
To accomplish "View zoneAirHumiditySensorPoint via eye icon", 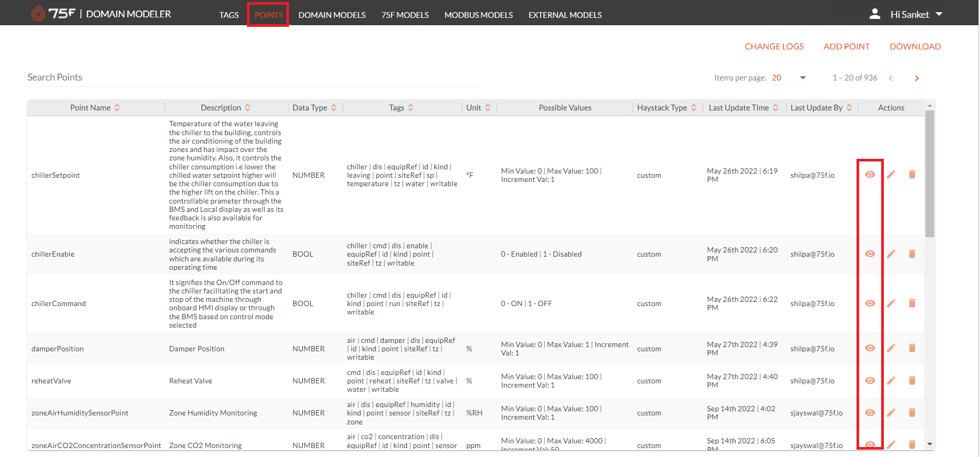I will coord(870,413).
